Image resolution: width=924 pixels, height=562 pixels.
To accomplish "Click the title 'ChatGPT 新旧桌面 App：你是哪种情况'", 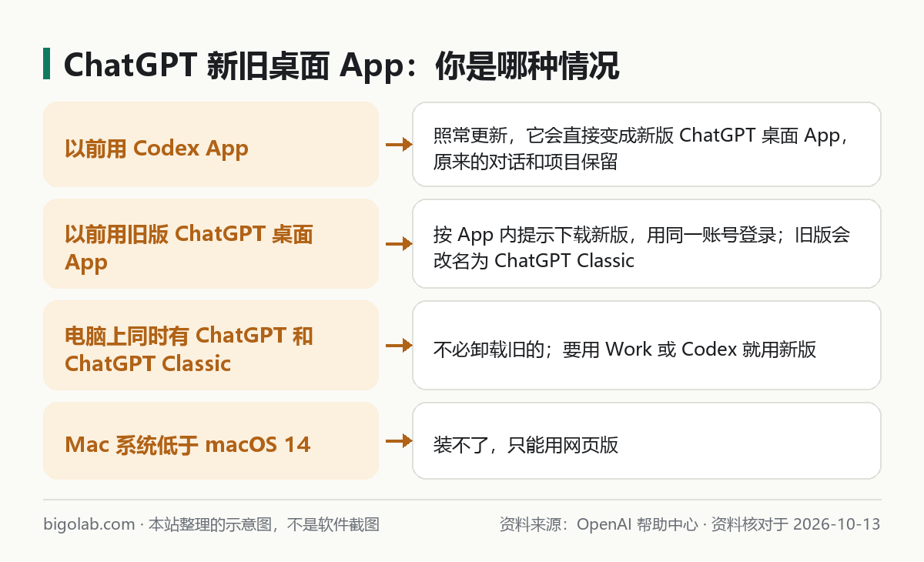I will (341, 66).
